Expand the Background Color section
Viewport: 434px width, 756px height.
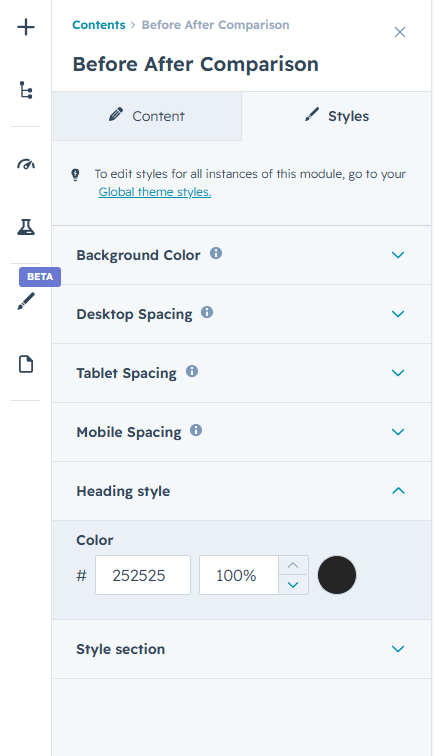coord(241,255)
